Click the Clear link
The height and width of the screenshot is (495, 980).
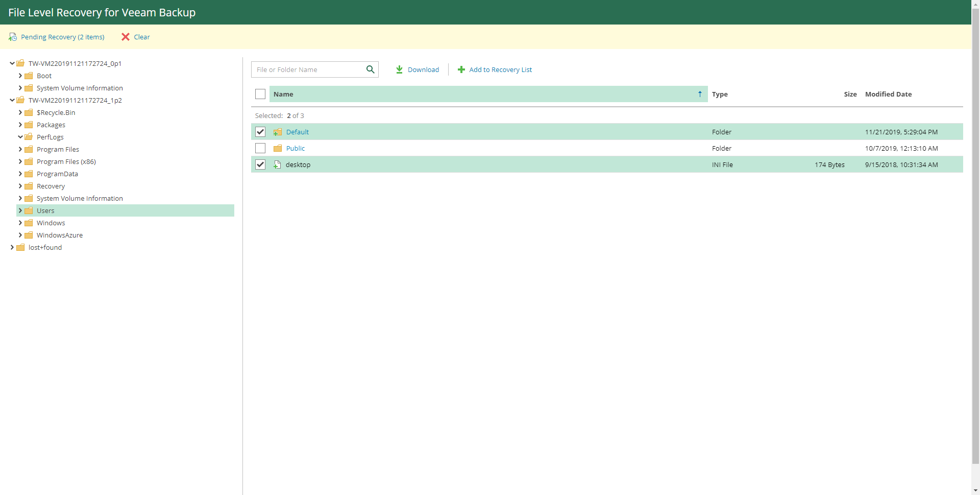coord(142,37)
